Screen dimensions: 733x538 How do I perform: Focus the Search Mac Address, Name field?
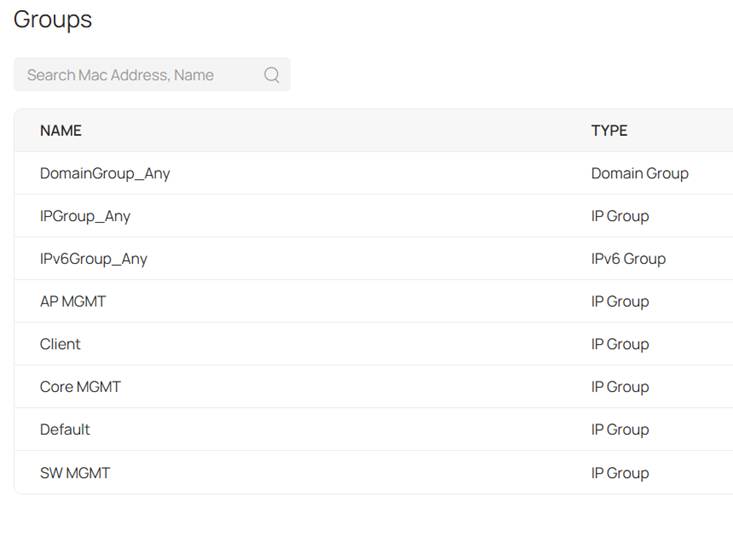click(152, 75)
